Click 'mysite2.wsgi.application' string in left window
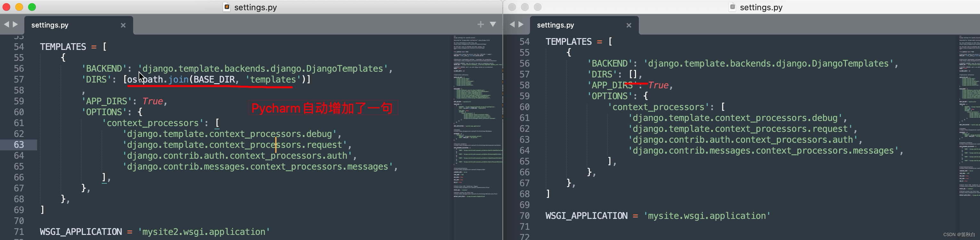Image resolution: width=980 pixels, height=240 pixels. 204,232
